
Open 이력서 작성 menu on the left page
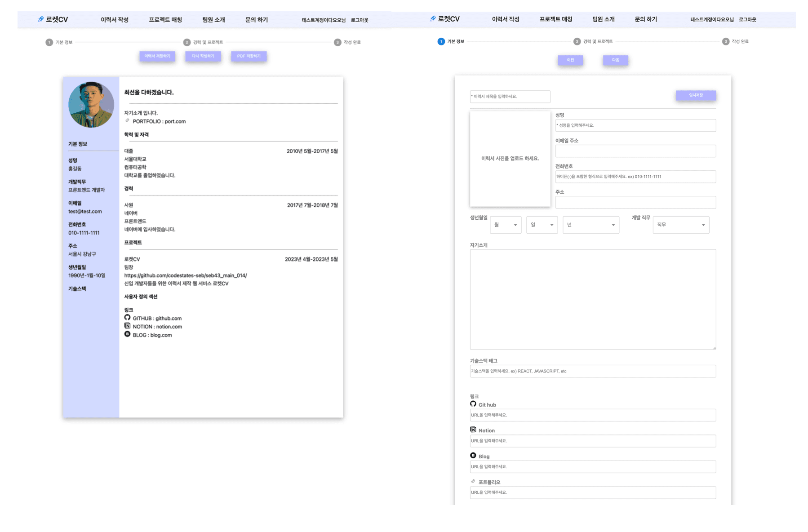click(x=115, y=20)
